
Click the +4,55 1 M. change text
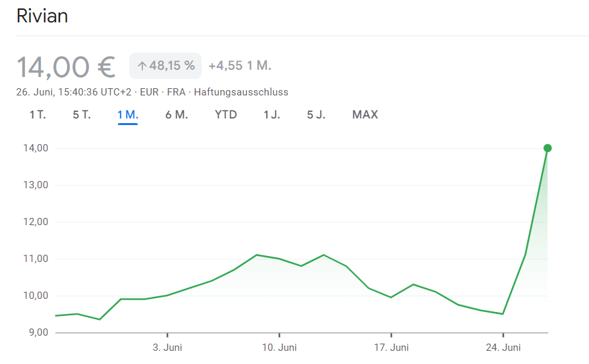[x=240, y=66]
